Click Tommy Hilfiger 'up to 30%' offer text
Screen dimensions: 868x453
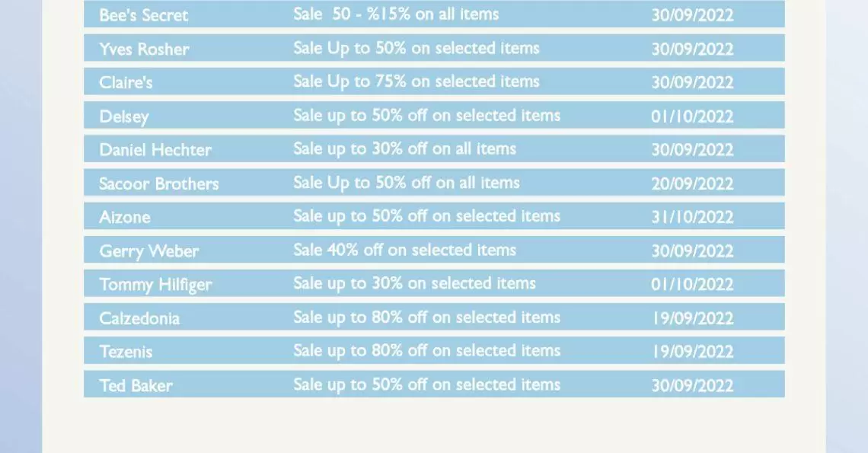tap(415, 283)
